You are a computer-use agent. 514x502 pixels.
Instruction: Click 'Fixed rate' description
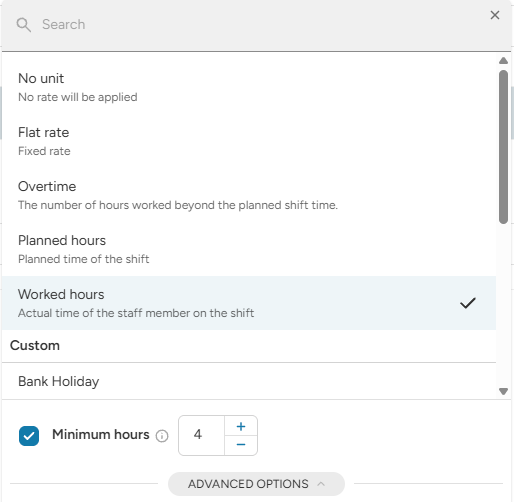(44, 151)
